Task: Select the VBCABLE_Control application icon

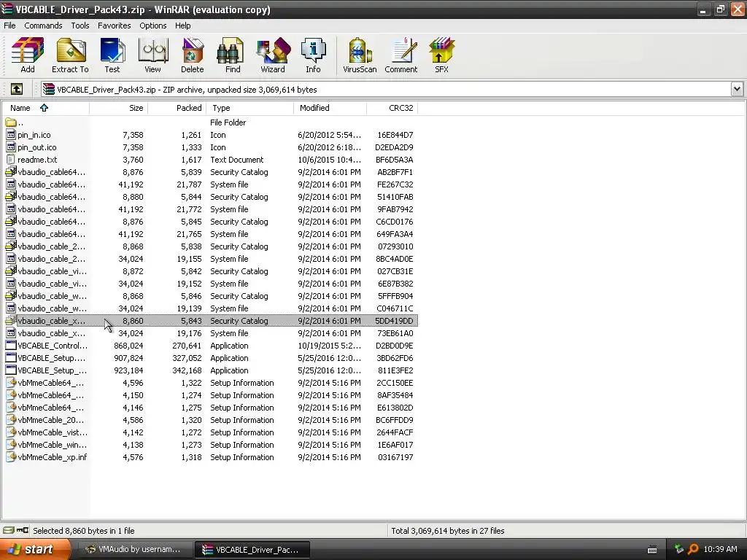Action: [x=11, y=345]
